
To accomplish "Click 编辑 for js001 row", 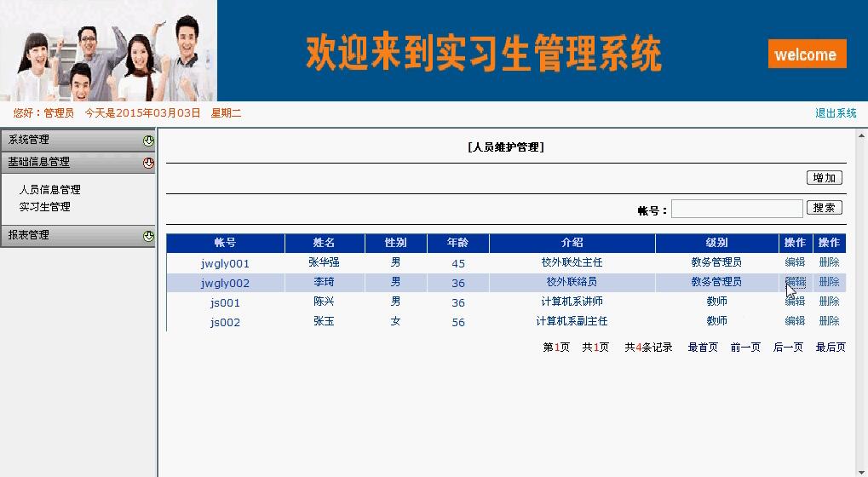I will pyautogui.click(x=795, y=301).
